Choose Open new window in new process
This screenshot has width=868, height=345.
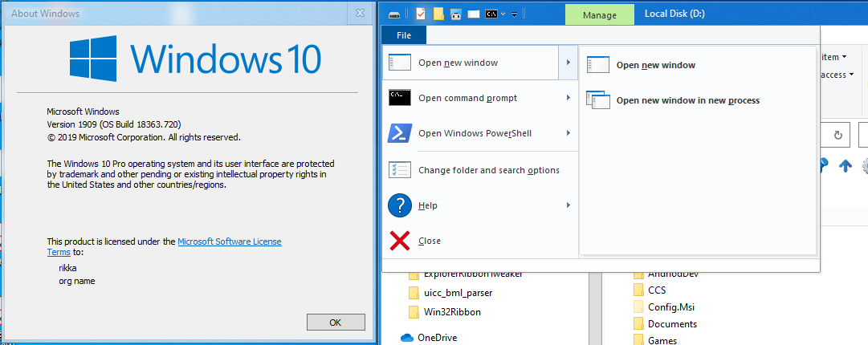click(698, 100)
